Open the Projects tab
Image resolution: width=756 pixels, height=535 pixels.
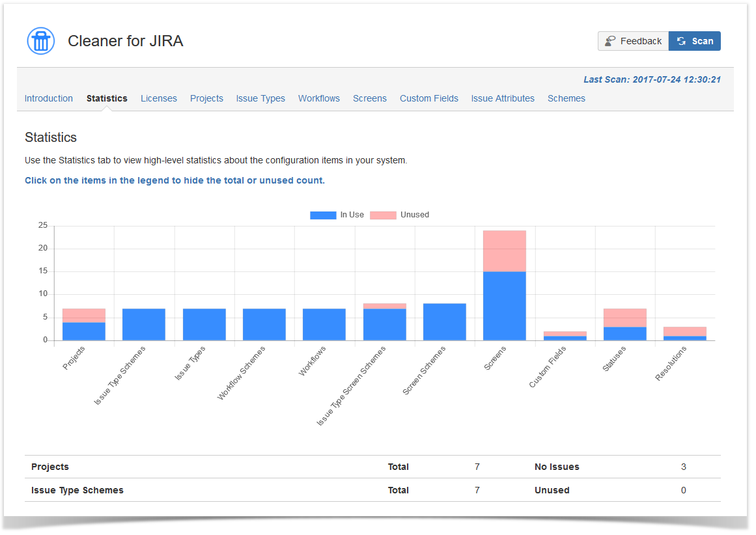coord(206,98)
